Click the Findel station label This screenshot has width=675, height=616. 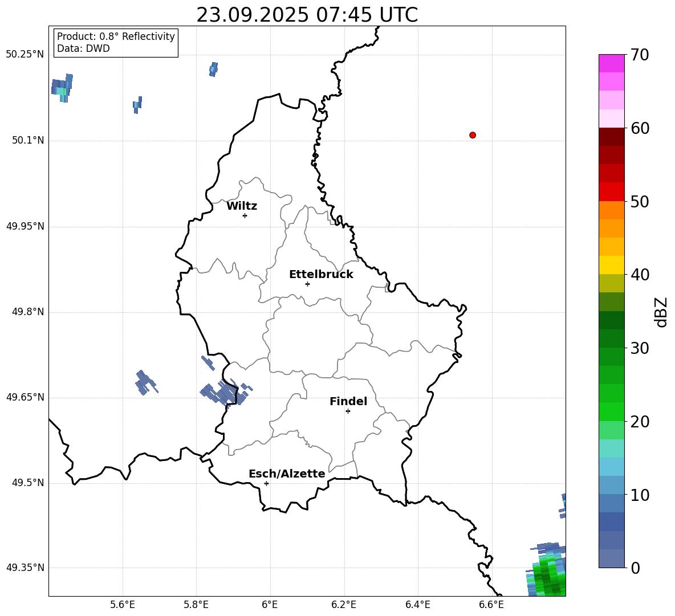(348, 401)
